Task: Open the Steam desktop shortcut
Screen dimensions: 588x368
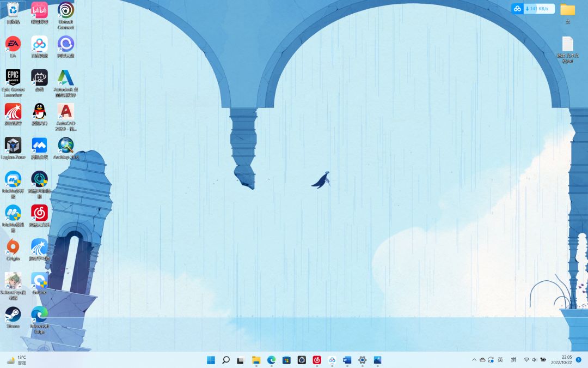Action: (13, 314)
